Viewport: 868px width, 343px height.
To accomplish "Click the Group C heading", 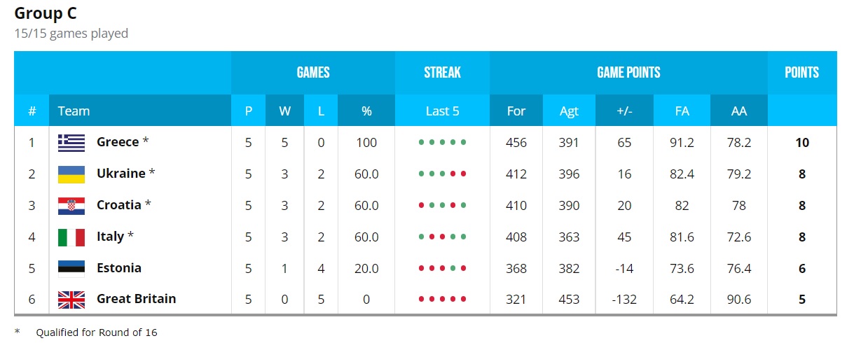I will click(46, 13).
